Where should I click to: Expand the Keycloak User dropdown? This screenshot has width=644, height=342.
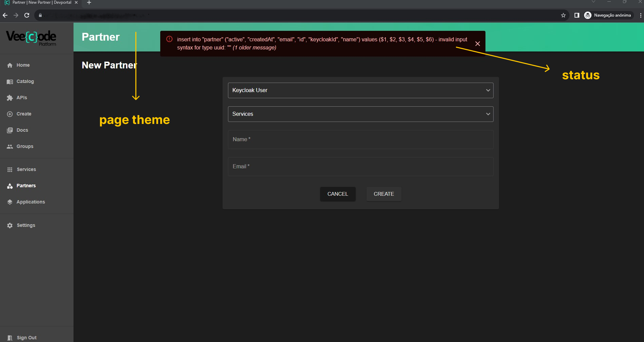[360, 90]
